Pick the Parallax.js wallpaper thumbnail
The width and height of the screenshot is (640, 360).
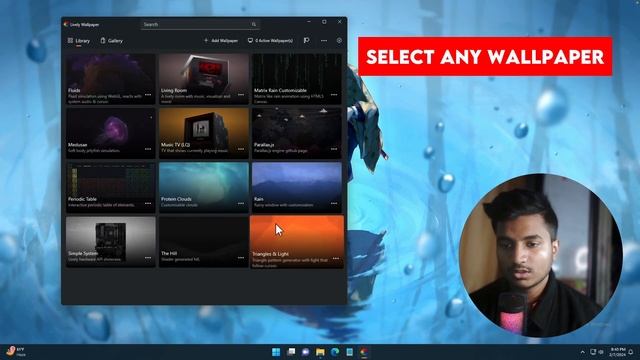coord(297,133)
